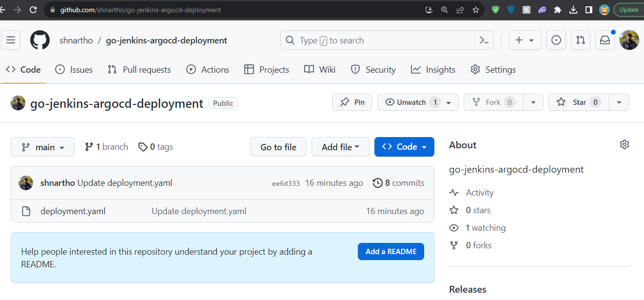Open the user profile avatar menu
The image size is (644, 300).
[629, 40]
